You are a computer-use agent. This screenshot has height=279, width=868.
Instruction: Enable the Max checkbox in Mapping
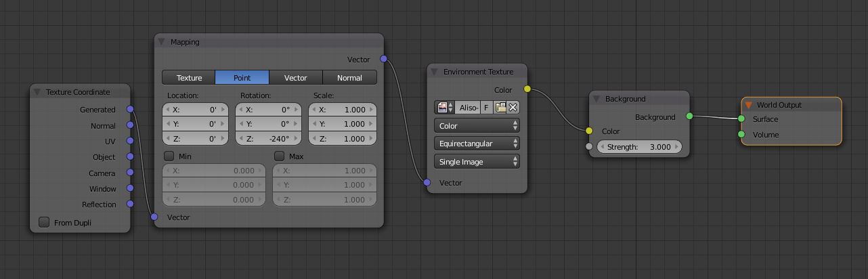coord(279,156)
